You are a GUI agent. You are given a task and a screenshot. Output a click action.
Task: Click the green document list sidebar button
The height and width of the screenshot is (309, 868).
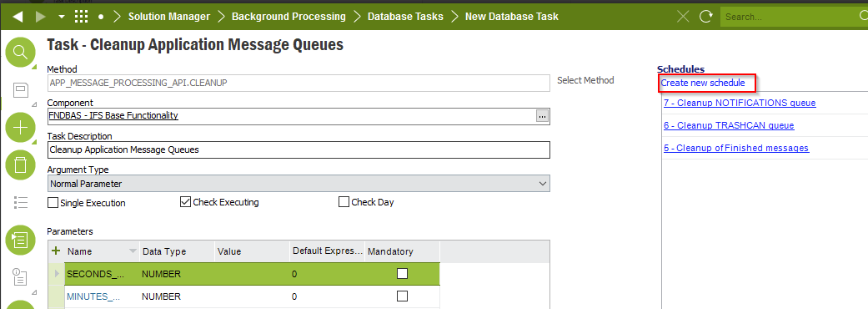(x=21, y=240)
